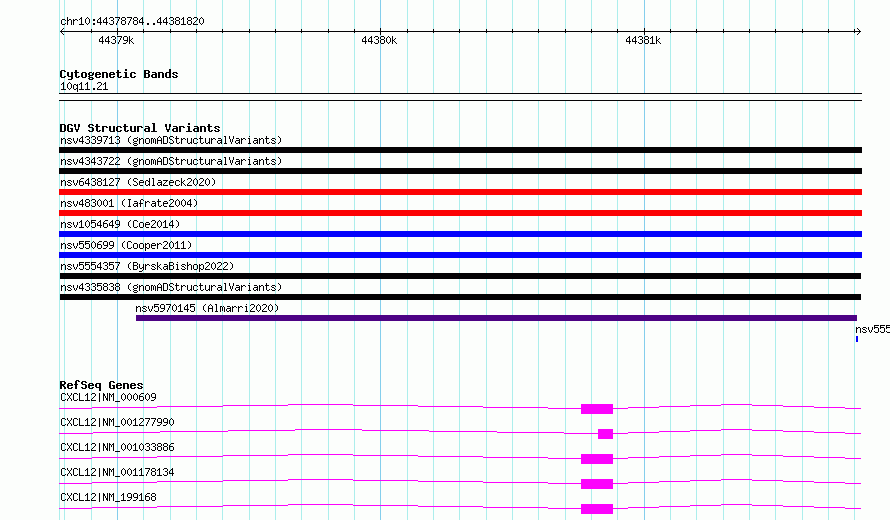Click the black bar of nsv4343722
This screenshot has height=520, width=890.
click(x=460, y=171)
